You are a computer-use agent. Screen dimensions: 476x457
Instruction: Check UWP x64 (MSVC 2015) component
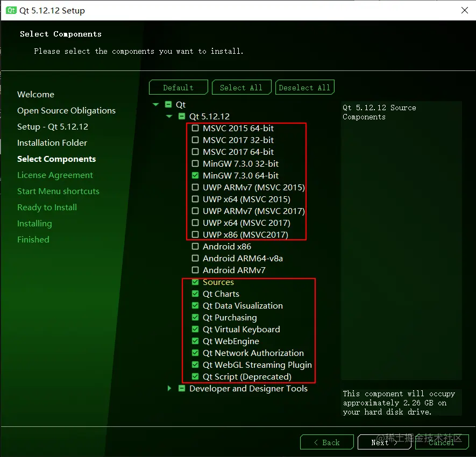195,199
